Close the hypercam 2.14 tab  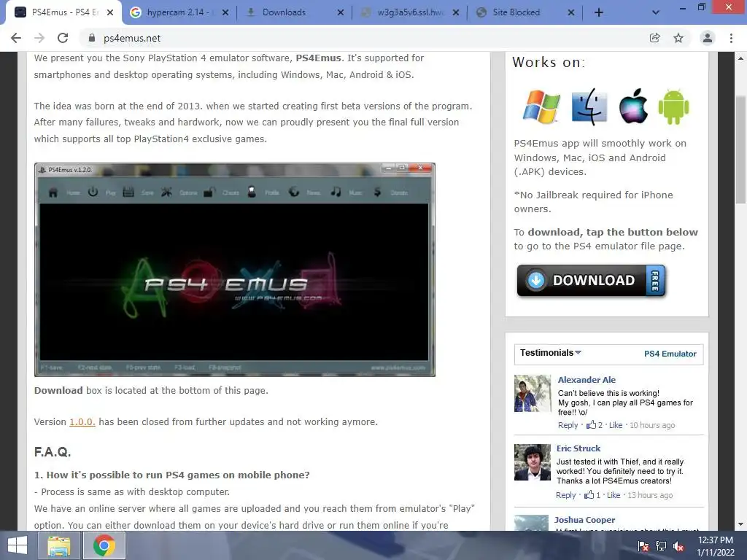point(225,12)
